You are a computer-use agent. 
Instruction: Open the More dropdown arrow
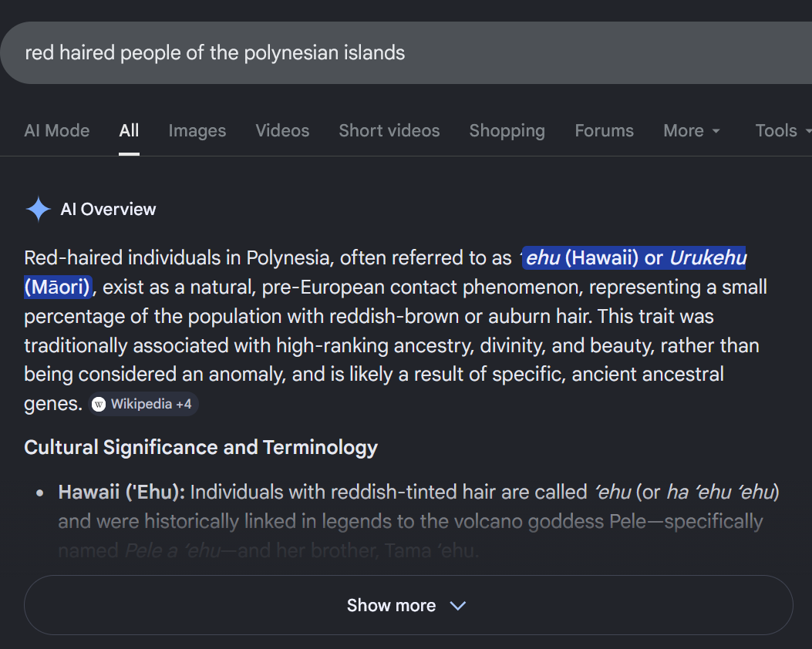point(716,131)
